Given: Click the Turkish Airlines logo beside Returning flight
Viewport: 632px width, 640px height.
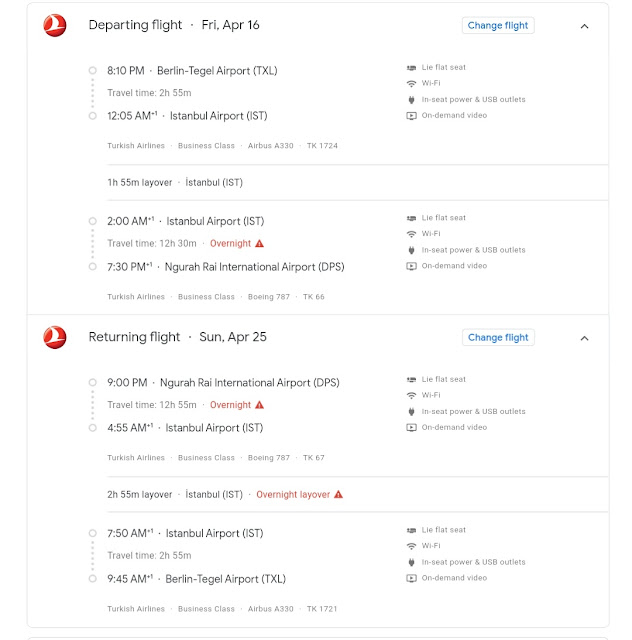Looking at the screenshot, I should pyautogui.click(x=55, y=338).
